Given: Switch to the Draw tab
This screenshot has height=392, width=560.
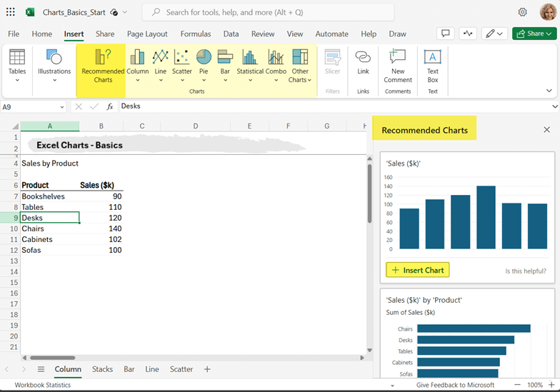Looking at the screenshot, I should (x=397, y=34).
